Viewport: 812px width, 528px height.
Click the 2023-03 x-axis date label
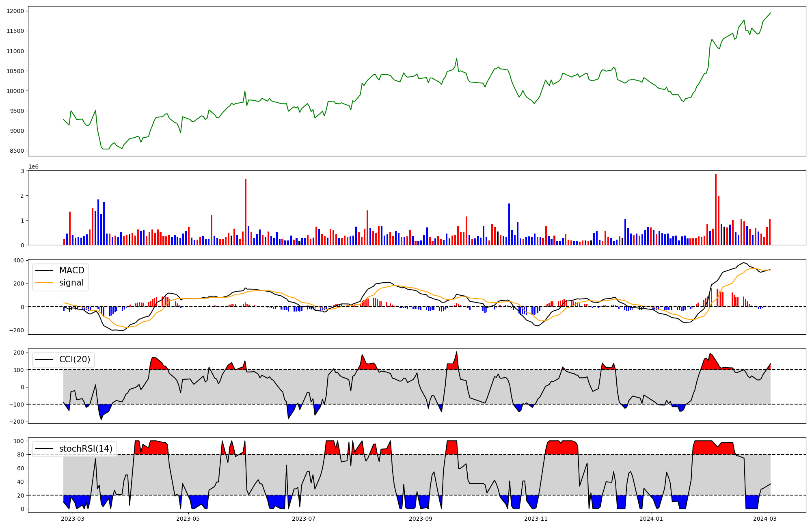coord(73,519)
